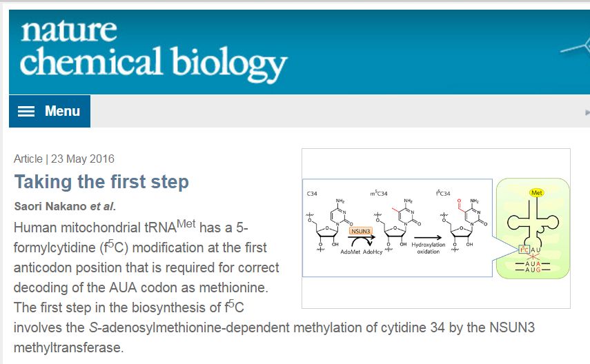590x364 pixels.
Task: Click the C34 cytidine structure
Action: pos(329,225)
